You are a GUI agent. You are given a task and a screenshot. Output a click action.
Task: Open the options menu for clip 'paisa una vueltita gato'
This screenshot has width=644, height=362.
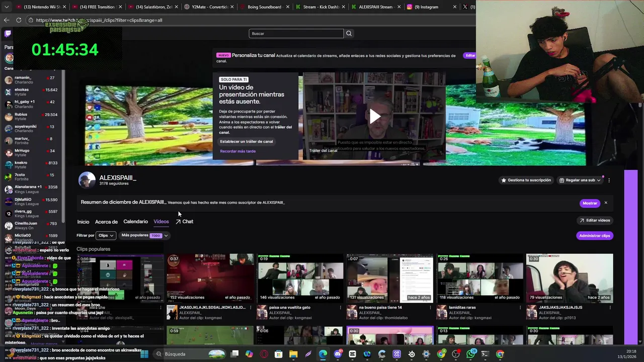pos(340,307)
